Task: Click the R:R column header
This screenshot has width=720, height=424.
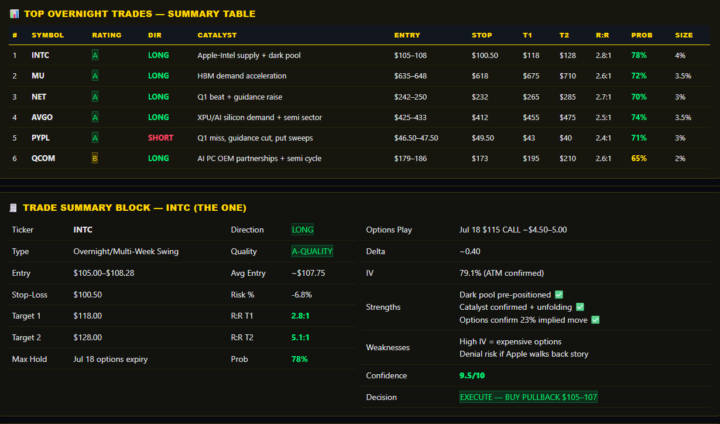Action: click(x=602, y=35)
